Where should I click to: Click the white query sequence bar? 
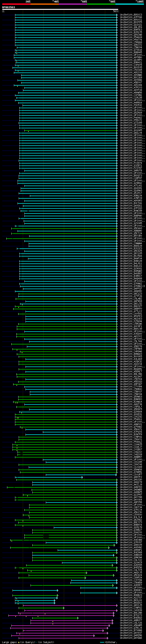coord(60,9)
